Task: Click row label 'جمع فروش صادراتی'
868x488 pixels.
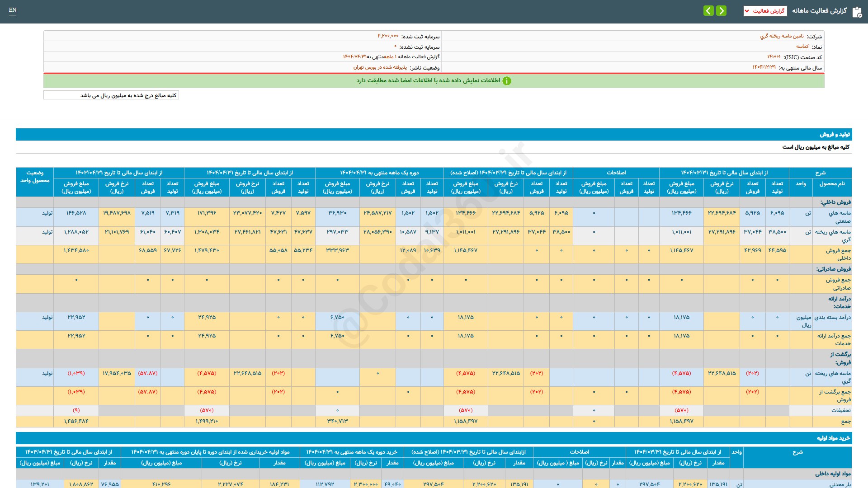Action: (x=832, y=284)
